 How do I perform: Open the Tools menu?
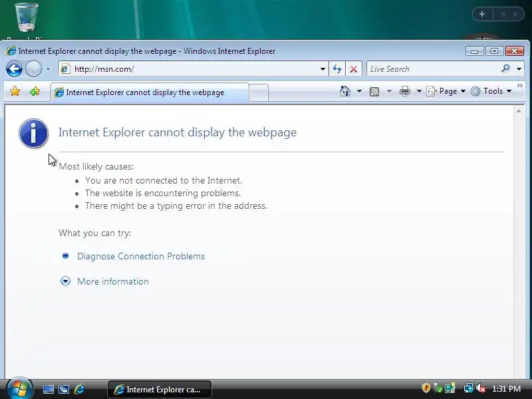pos(491,91)
